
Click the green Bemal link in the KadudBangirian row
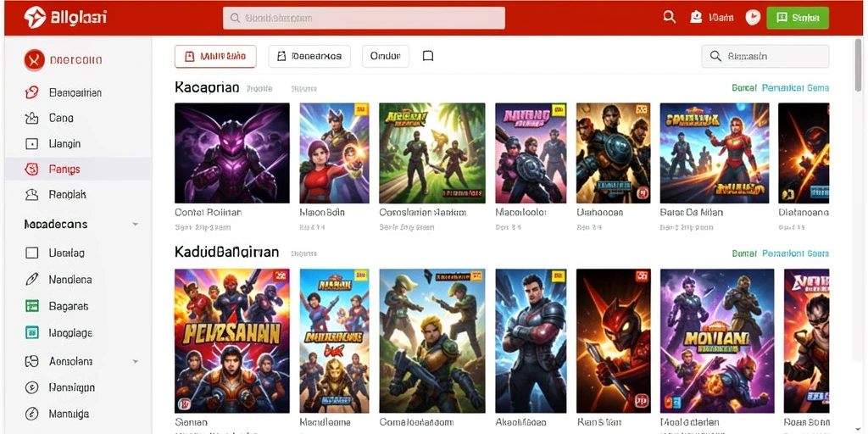(743, 253)
